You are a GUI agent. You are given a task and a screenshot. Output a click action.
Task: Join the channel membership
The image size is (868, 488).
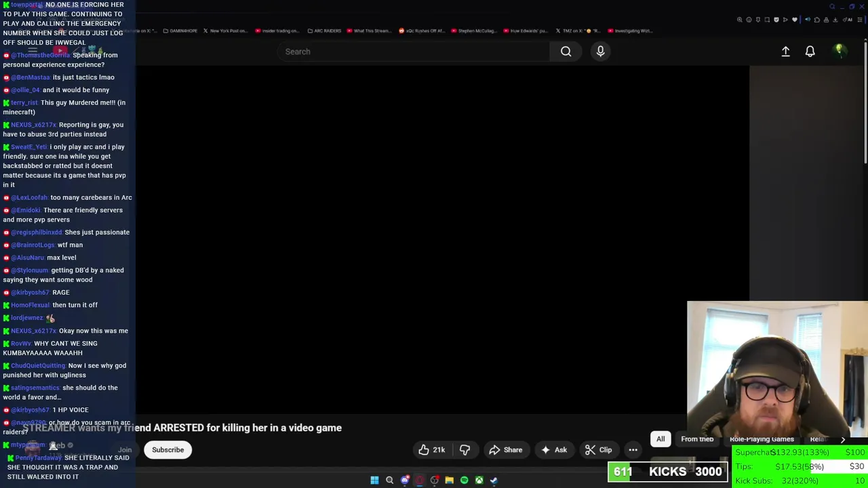click(x=125, y=450)
